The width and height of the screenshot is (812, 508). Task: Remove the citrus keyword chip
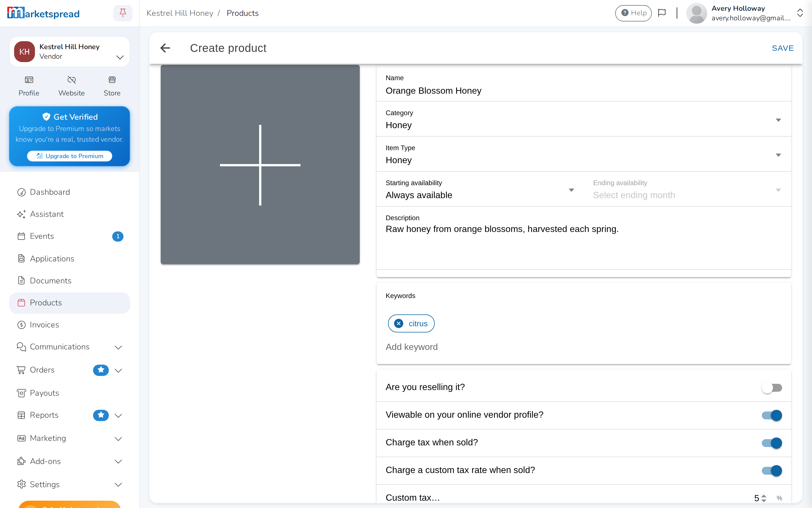coord(399,323)
